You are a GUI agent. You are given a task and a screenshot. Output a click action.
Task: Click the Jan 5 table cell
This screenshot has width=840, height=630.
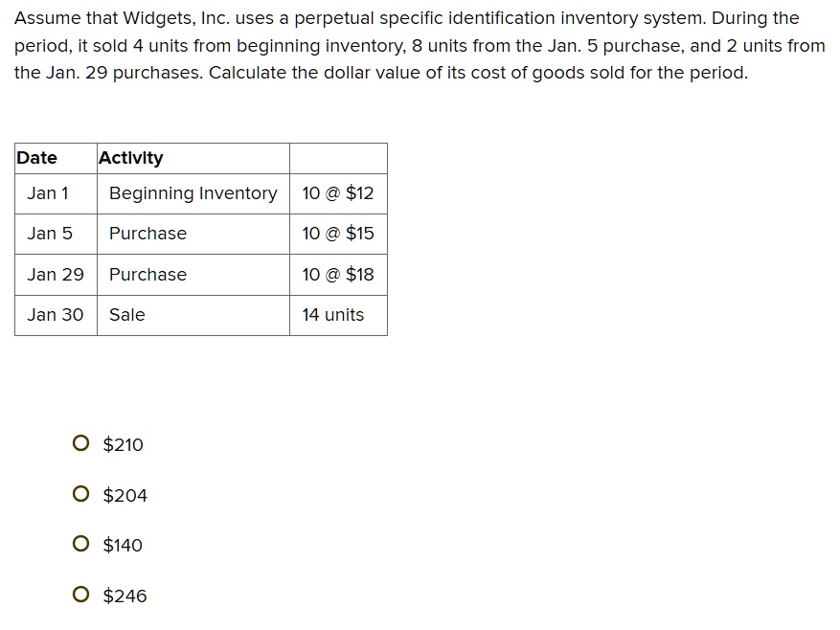point(48,234)
